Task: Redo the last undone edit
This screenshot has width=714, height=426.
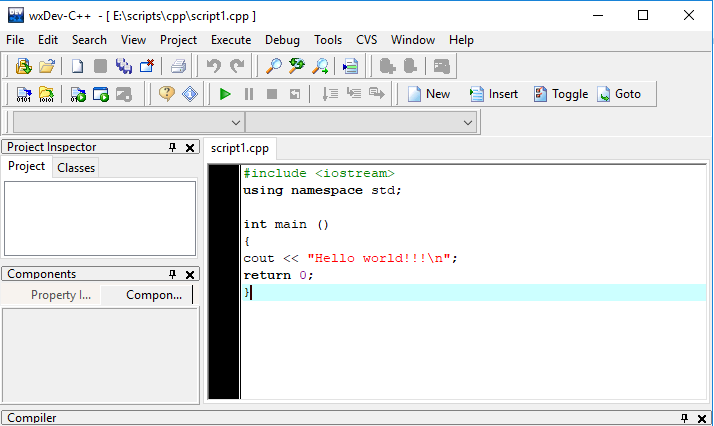Action: point(237,66)
